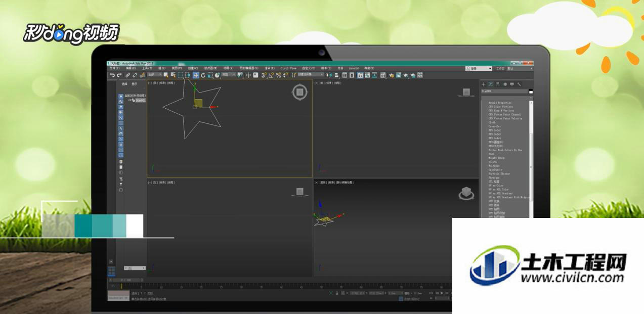Open the user sign-in dropdown
Viewport: 644px width, 314px height.
(479, 68)
